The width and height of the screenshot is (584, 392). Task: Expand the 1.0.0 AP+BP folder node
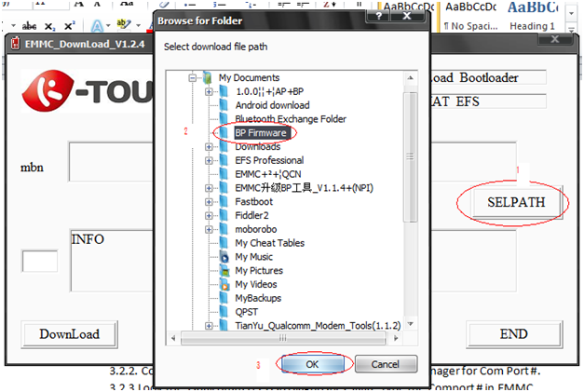[209, 91]
